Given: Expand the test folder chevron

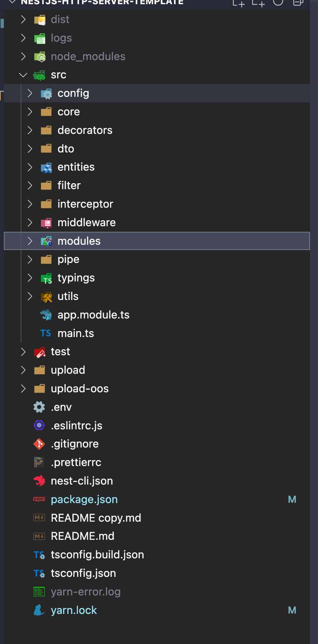Looking at the screenshot, I should (x=23, y=352).
